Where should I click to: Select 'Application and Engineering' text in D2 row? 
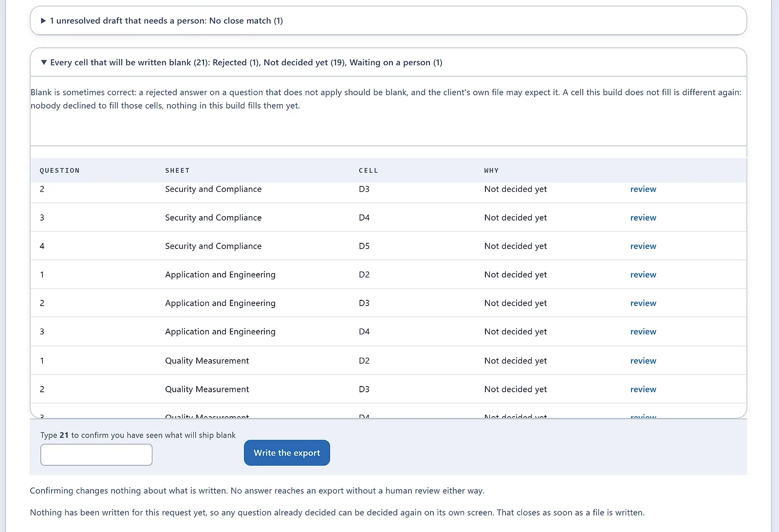(x=220, y=275)
